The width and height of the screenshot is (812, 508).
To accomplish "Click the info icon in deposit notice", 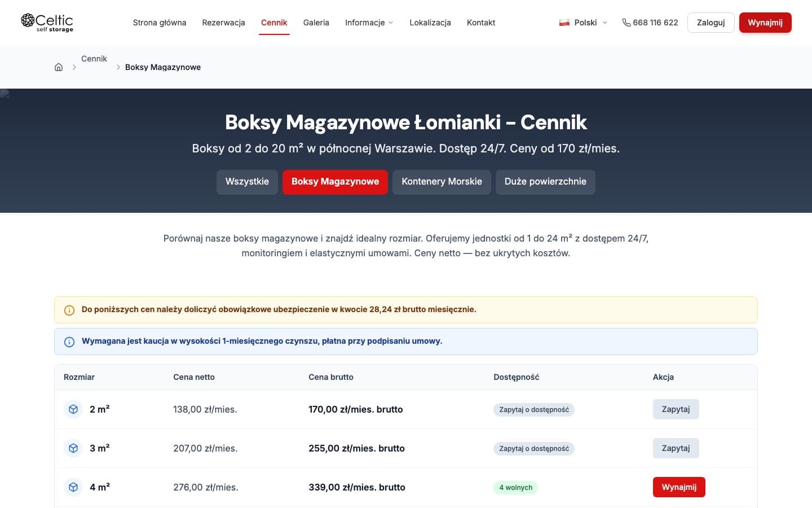I will tap(69, 342).
